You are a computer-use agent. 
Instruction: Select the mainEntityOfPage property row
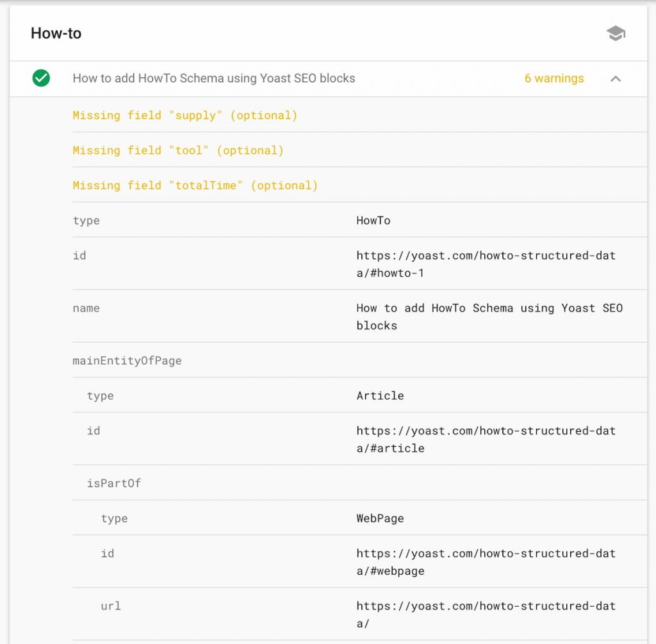127,361
